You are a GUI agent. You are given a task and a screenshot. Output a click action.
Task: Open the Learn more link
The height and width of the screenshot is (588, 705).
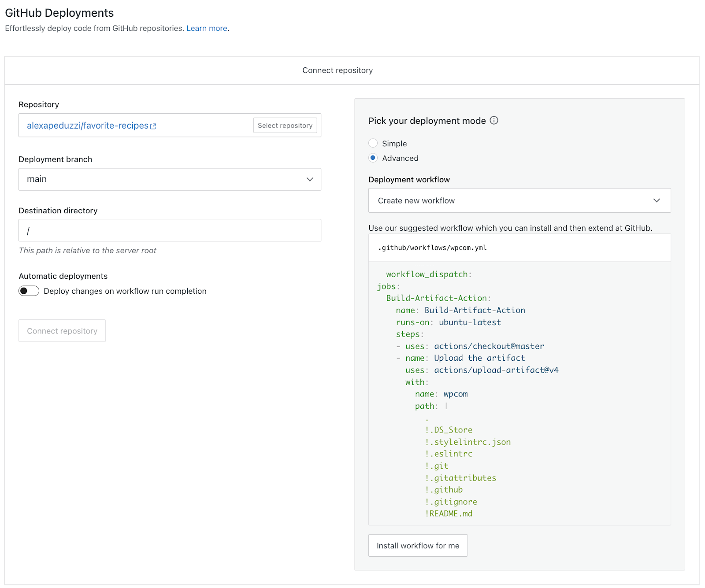coord(207,28)
